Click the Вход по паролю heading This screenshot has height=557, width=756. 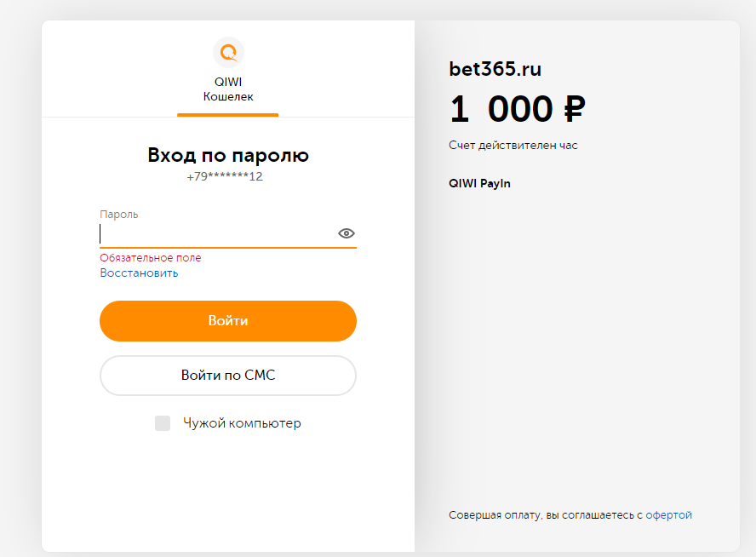[x=228, y=155]
